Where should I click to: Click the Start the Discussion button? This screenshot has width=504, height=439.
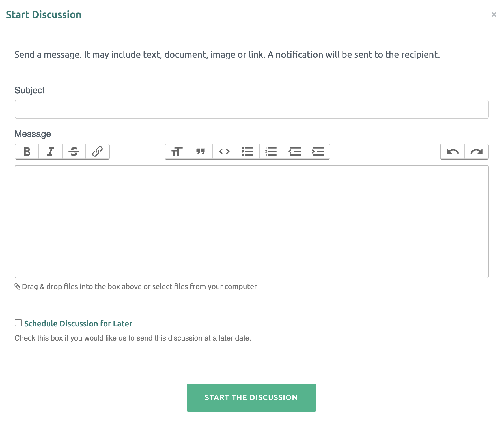(x=251, y=398)
